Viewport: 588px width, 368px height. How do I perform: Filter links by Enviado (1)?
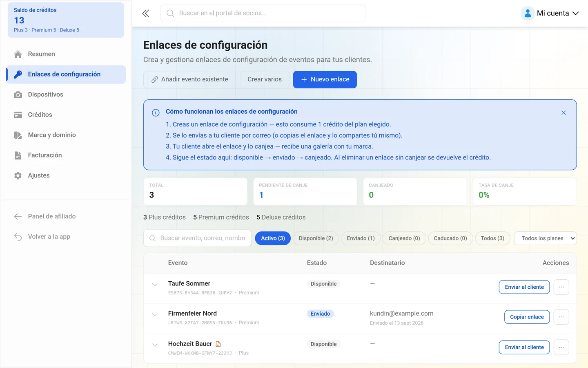361,238
